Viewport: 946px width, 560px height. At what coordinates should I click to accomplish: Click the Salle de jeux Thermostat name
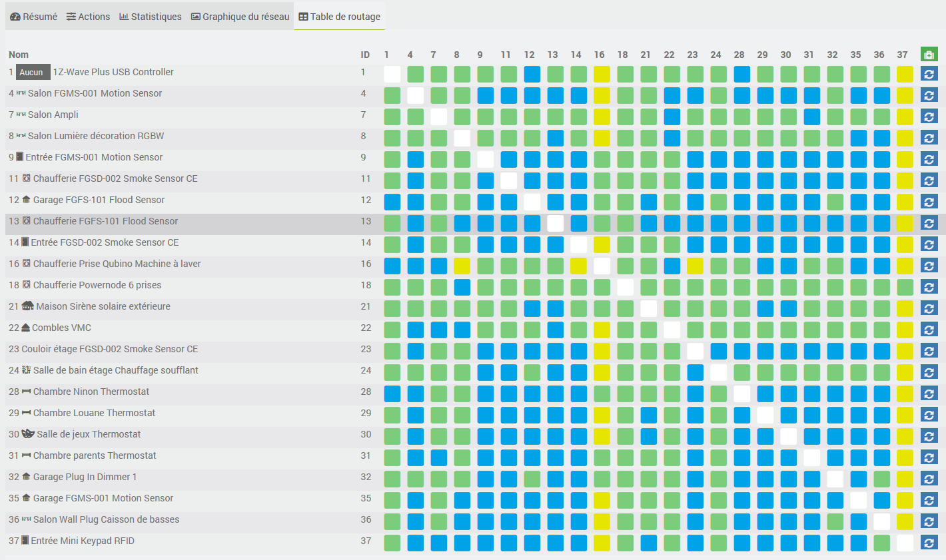[89, 434]
